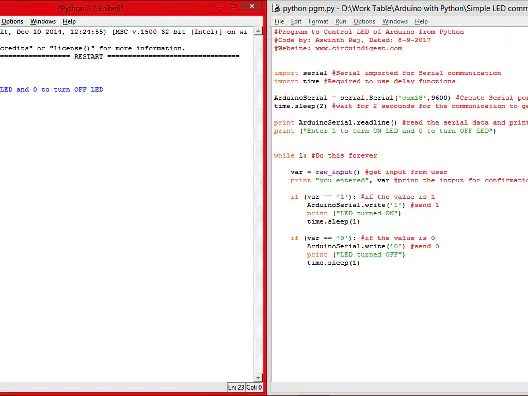
Task: Minimize the Python 2.7.9 Shell window
Action: pos(220,7)
